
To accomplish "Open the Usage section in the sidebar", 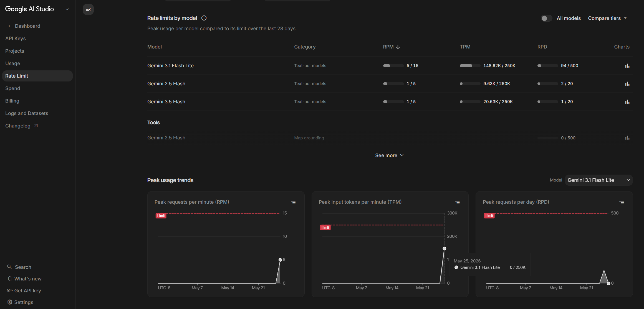I will tap(13, 63).
